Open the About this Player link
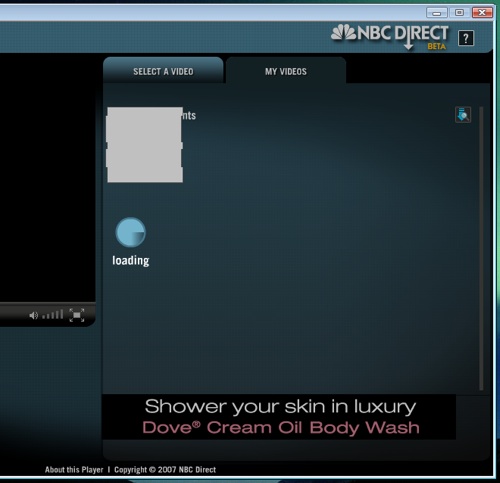The image size is (500, 483). tap(74, 470)
